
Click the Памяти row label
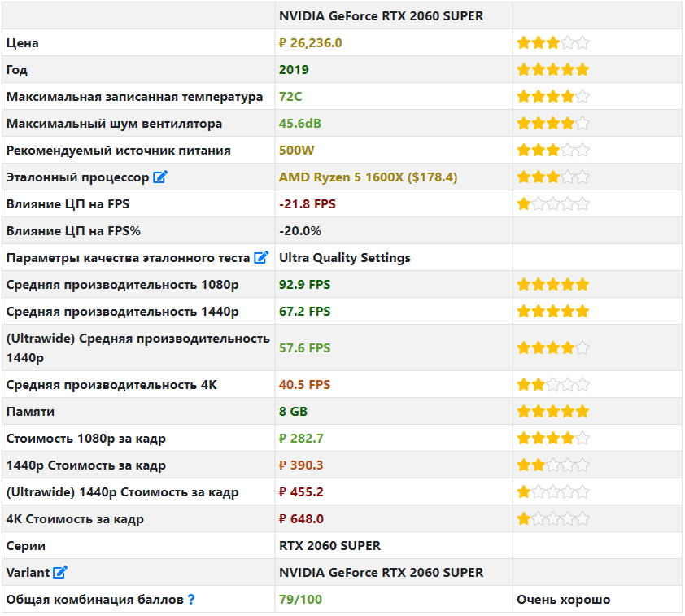coord(30,412)
